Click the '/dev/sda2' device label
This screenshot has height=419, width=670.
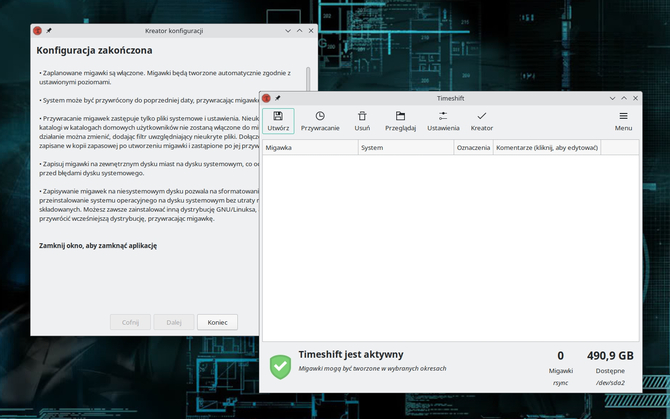[610, 383]
